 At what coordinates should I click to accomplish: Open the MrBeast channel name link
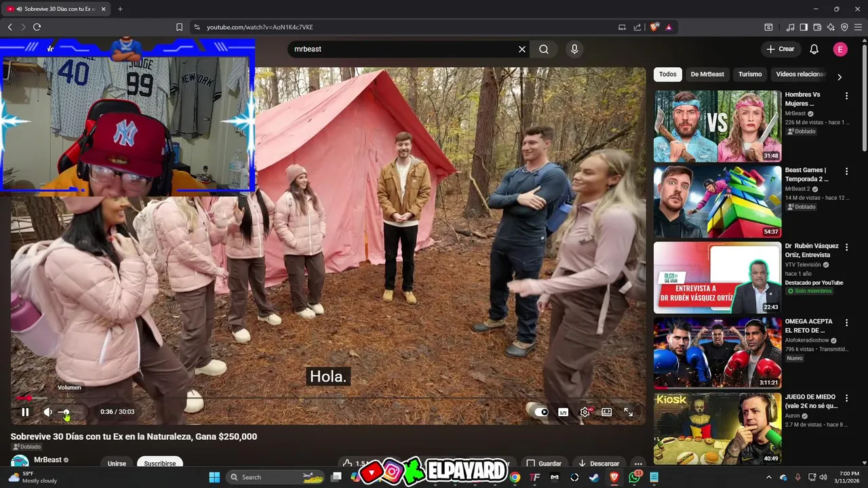tap(47, 460)
